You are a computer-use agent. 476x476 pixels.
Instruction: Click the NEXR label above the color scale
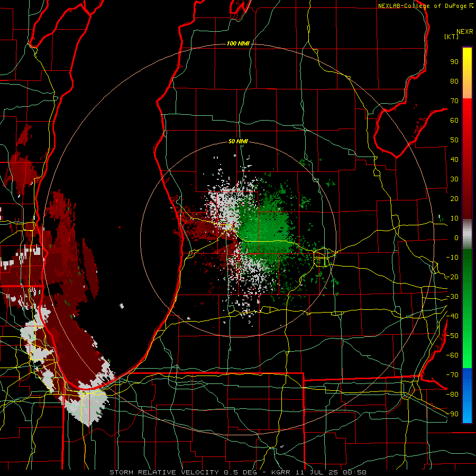pos(465,31)
